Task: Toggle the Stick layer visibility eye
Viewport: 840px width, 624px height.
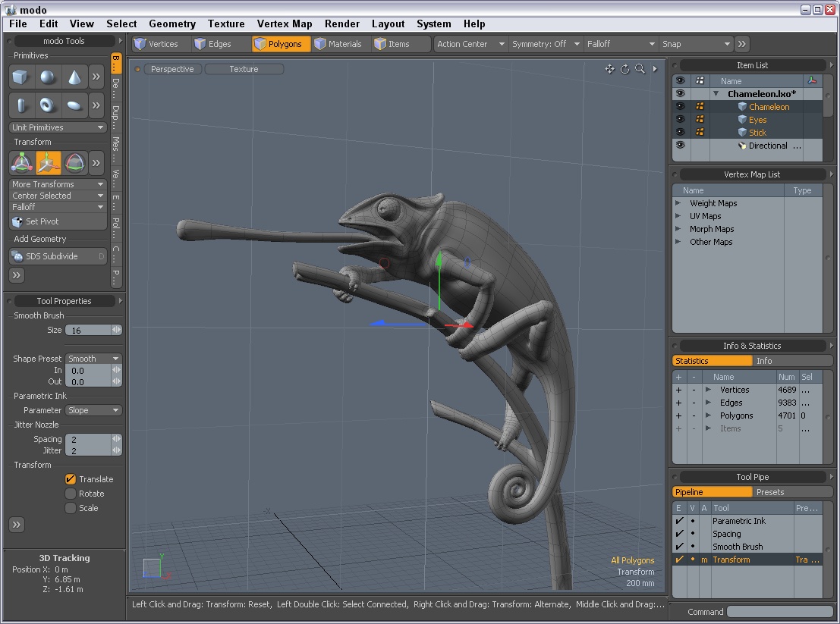Action: coord(680,132)
